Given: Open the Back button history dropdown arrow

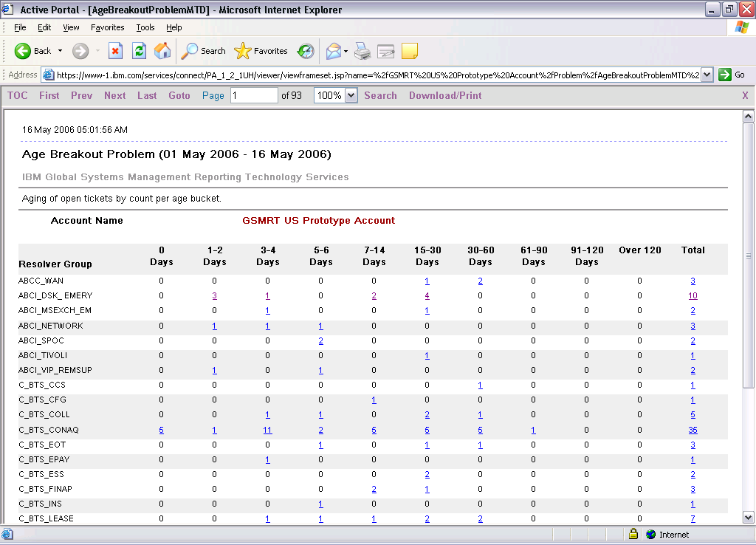Looking at the screenshot, I should coord(61,51).
